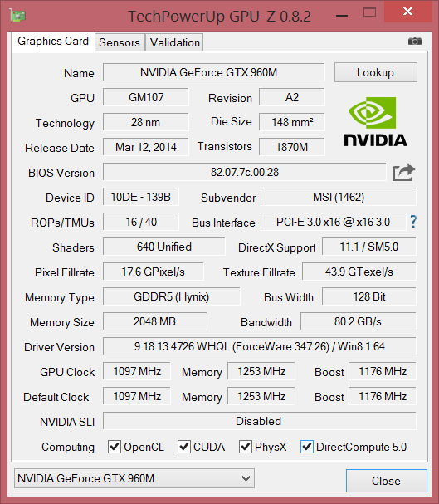439x504 pixels.
Task: Click the BIOS Version field
Action: tap(244, 172)
